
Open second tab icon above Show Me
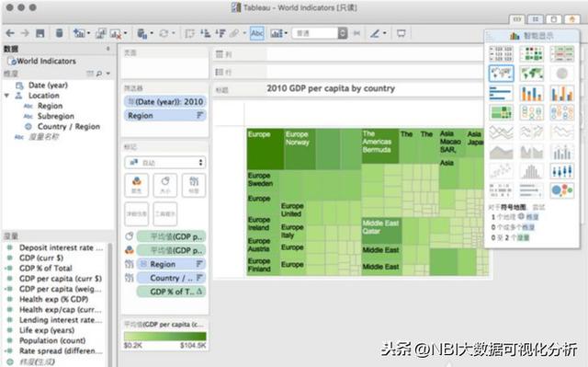pyautogui.click(x=536, y=19)
